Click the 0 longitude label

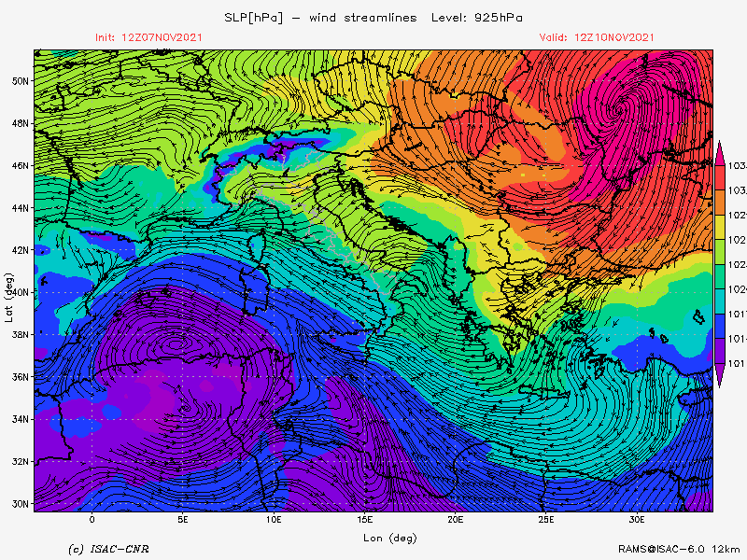[92, 520]
